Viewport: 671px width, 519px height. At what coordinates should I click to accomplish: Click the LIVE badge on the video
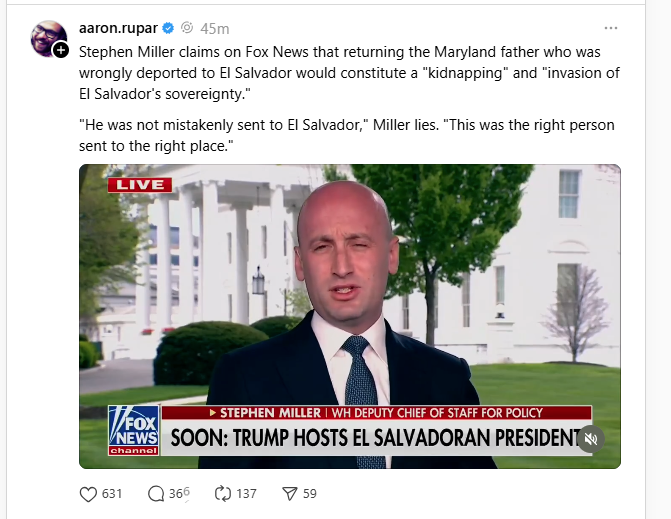pyautogui.click(x=140, y=185)
